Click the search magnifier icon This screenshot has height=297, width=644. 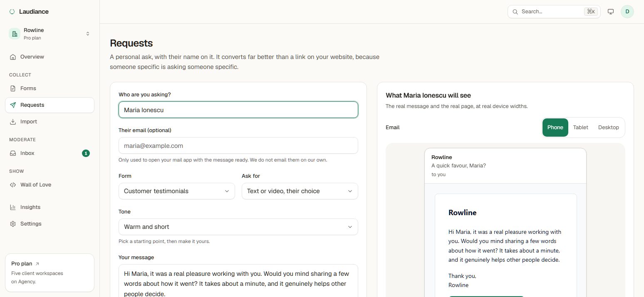pyautogui.click(x=515, y=12)
